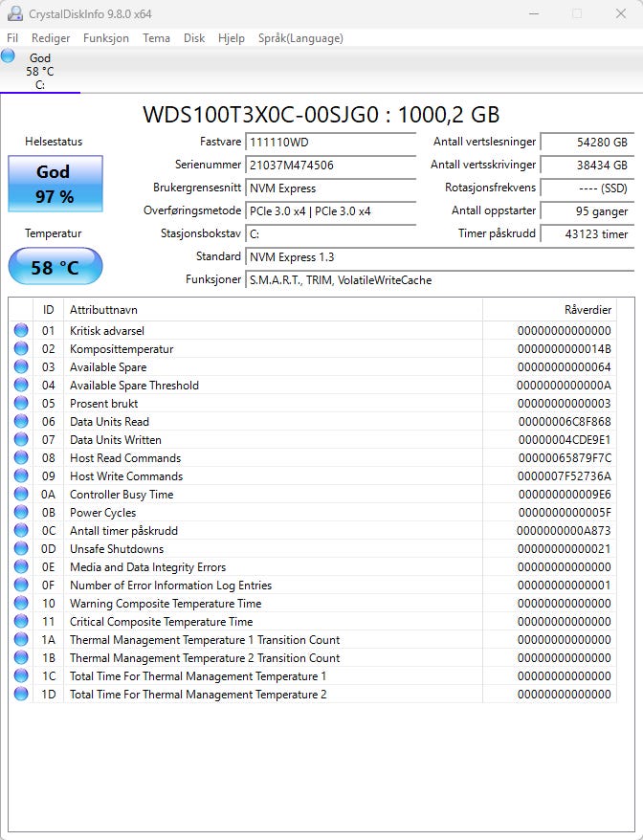Click the Antall vertsskrivinger value 38434 GB
The image size is (643, 840).
pos(588,165)
